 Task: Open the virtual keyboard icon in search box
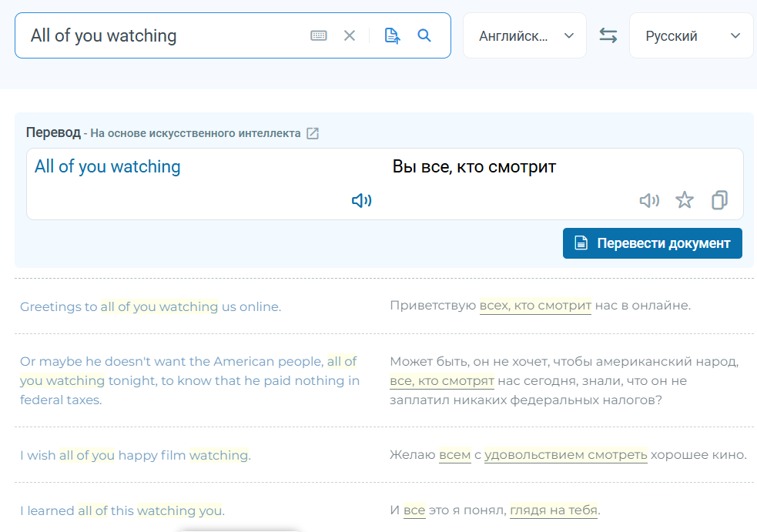319,35
